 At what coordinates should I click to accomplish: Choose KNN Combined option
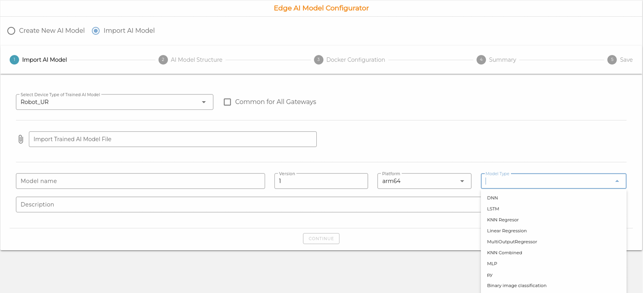[554, 253]
